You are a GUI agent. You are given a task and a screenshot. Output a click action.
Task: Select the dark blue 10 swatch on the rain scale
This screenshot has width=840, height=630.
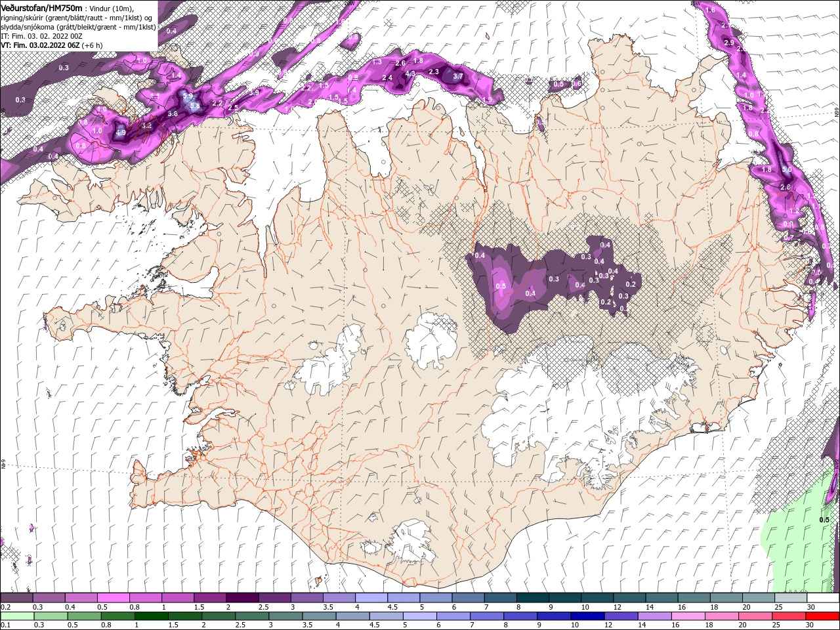587,616
